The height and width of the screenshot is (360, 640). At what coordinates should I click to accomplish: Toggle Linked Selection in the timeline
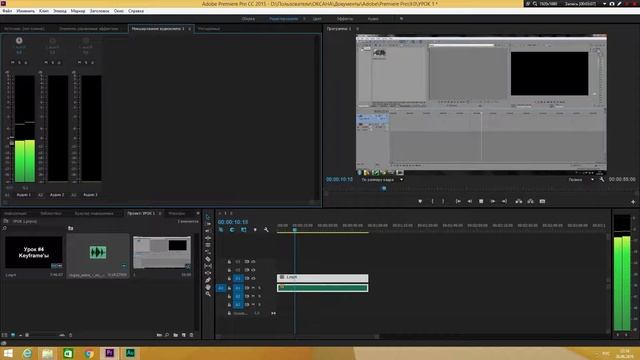coord(244,230)
